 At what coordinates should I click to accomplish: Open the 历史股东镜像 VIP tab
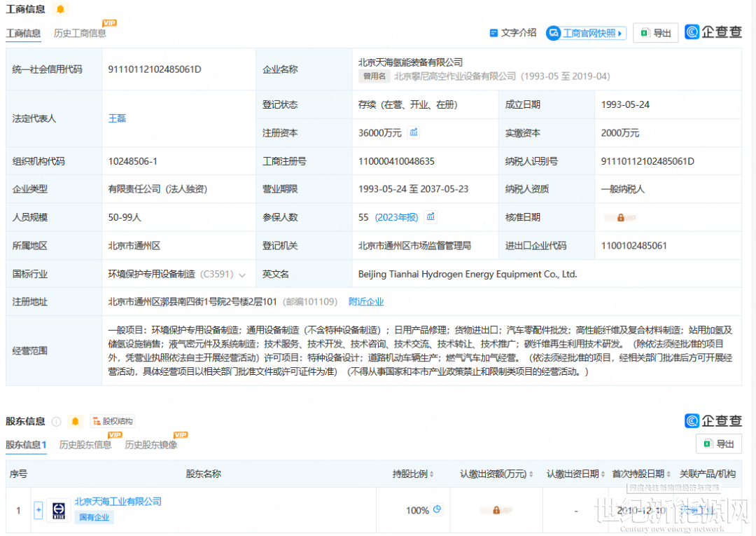click(151, 445)
